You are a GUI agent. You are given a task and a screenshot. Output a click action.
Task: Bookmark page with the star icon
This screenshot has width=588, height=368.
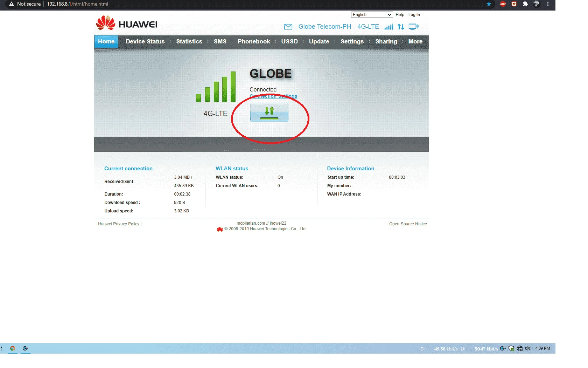(489, 4)
